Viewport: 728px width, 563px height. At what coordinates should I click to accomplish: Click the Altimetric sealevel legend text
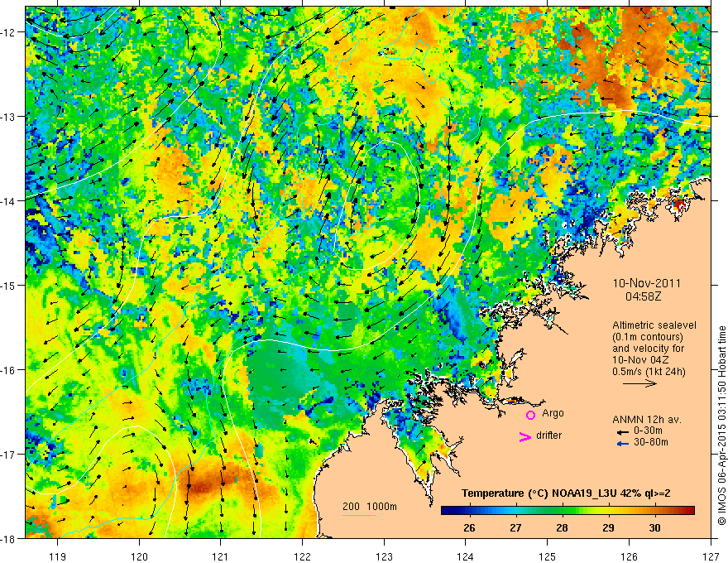[654, 325]
